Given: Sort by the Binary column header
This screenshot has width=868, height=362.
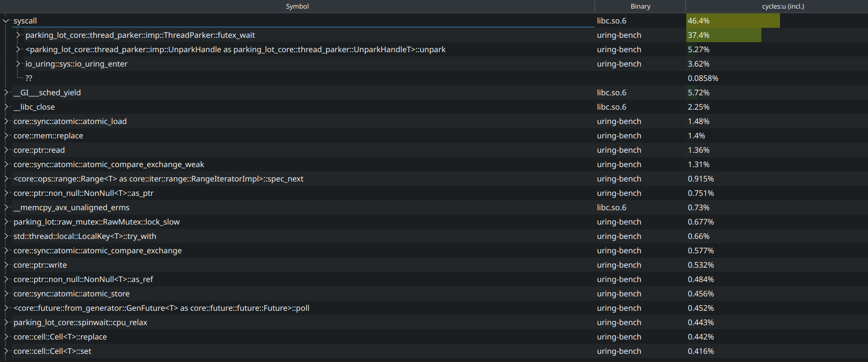Looking at the screenshot, I should tap(640, 6).
